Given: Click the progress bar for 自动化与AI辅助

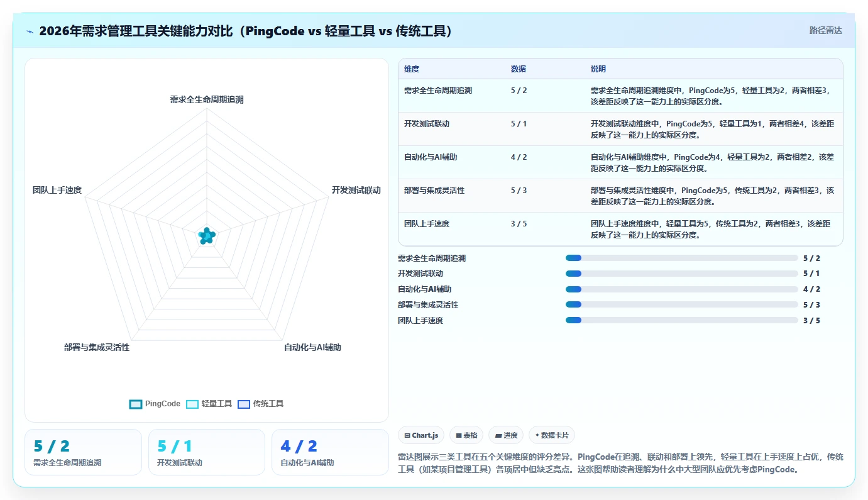Looking at the screenshot, I should pyautogui.click(x=681, y=289).
